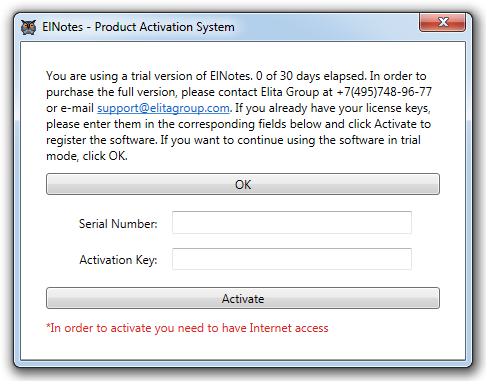Click the 'Serial Number:' label

[x=118, y=224]
